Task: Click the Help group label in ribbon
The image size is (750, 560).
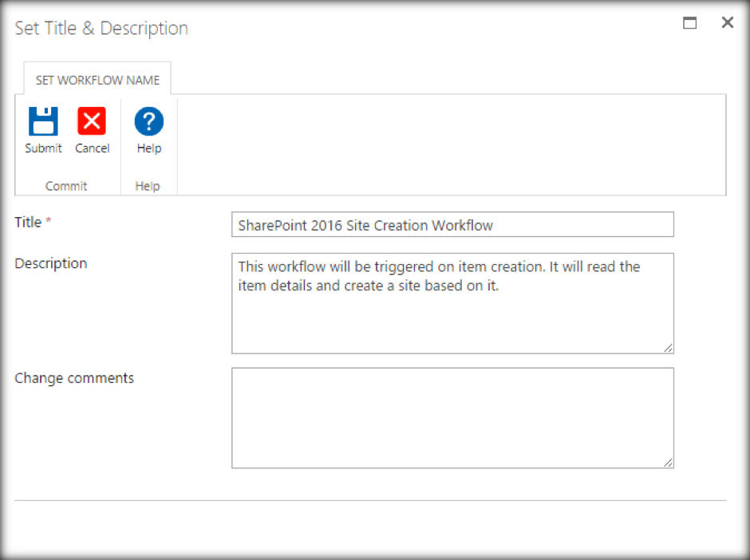Action: [148, 186]
